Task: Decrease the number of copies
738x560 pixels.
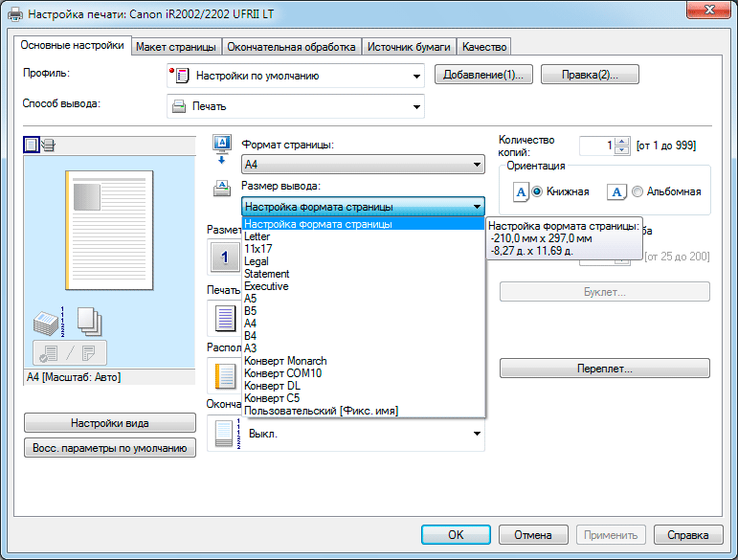Action: 622,150
